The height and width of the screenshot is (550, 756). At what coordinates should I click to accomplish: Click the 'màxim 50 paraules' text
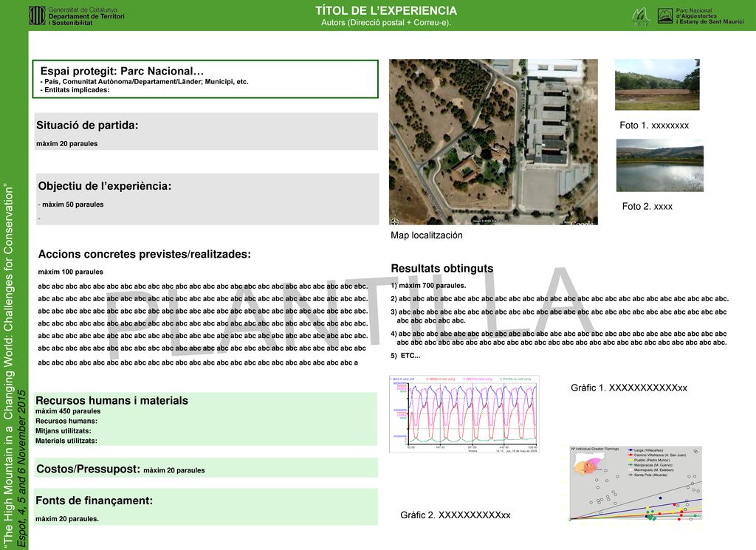[x=73, y=204]
